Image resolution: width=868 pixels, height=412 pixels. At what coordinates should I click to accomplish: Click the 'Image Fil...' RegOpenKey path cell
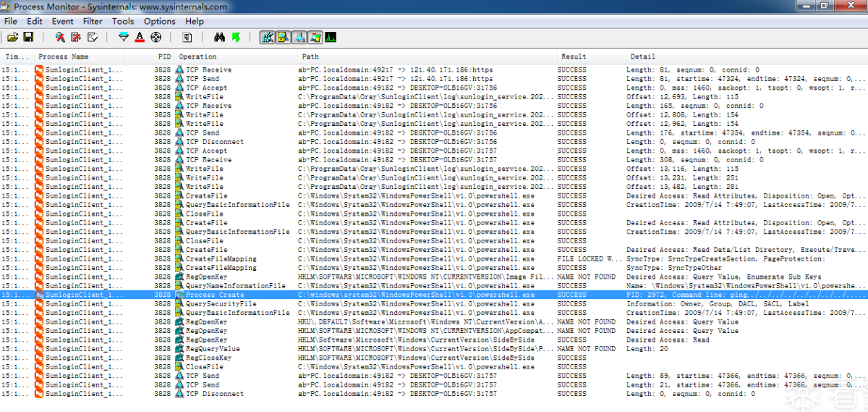(425, 277)
